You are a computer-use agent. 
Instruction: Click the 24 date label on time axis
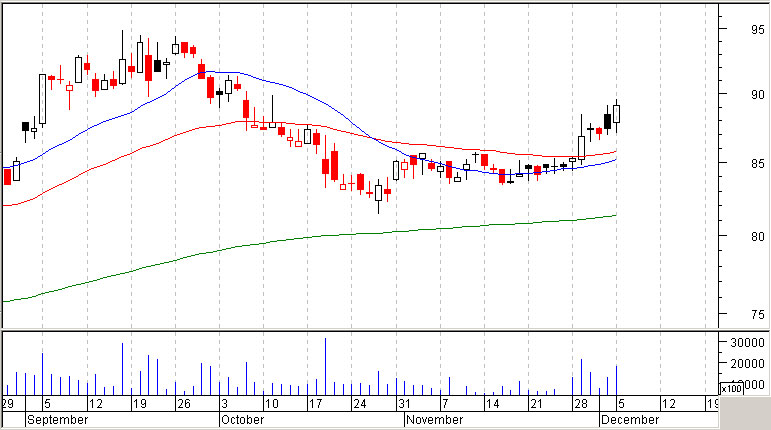click(x=359, y=404)
